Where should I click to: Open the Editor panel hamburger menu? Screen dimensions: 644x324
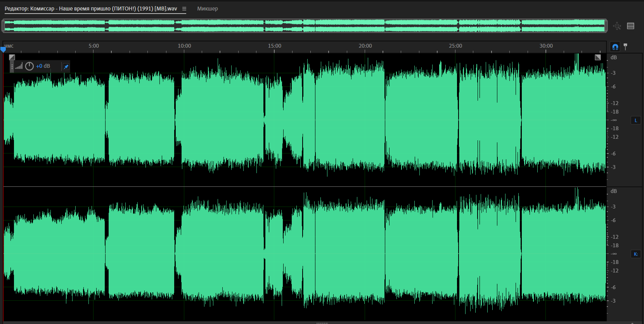tap(184, 9)
